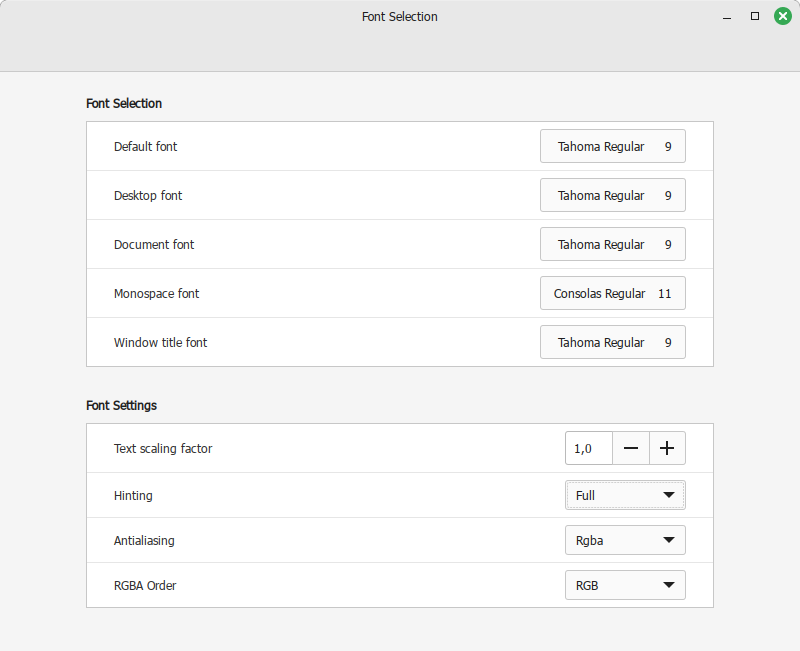The width and height of the screenshot is (800, 651).
Task: Click the text scaling factor value field
Action: pos(588,449)
